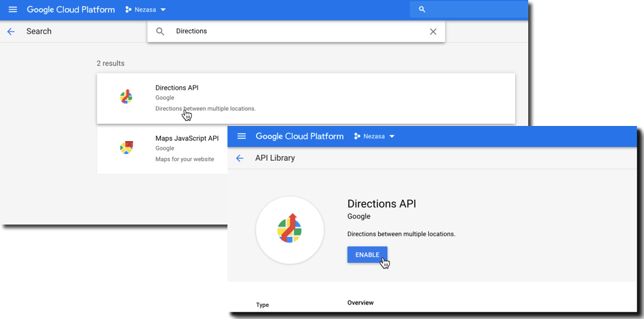Open hamburger menu in Search window
Screen dimensions: 644x319
pyautogui.click(x=13, y=10)
